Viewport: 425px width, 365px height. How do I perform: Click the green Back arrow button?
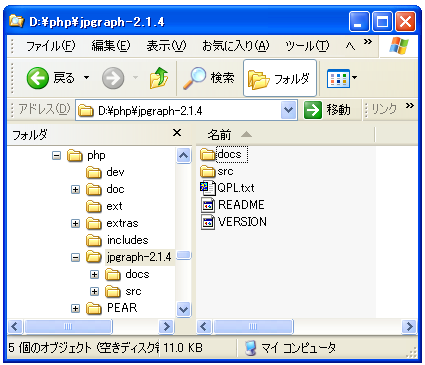37,78
